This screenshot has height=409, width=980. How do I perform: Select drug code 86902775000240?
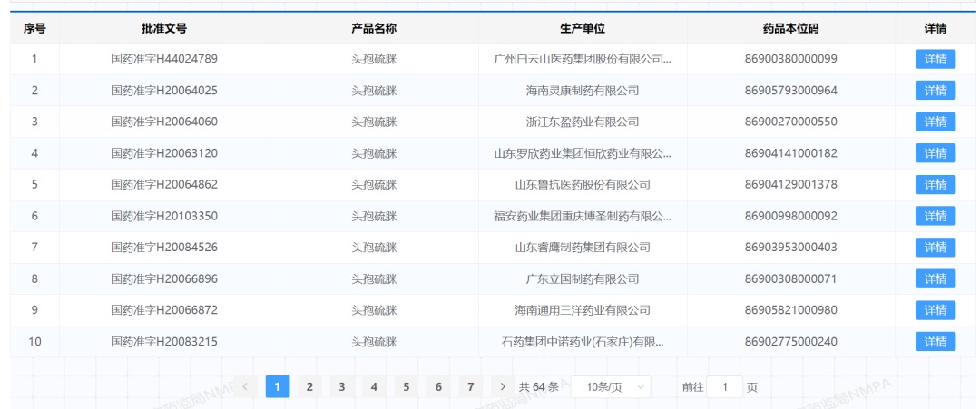(790, 342)
